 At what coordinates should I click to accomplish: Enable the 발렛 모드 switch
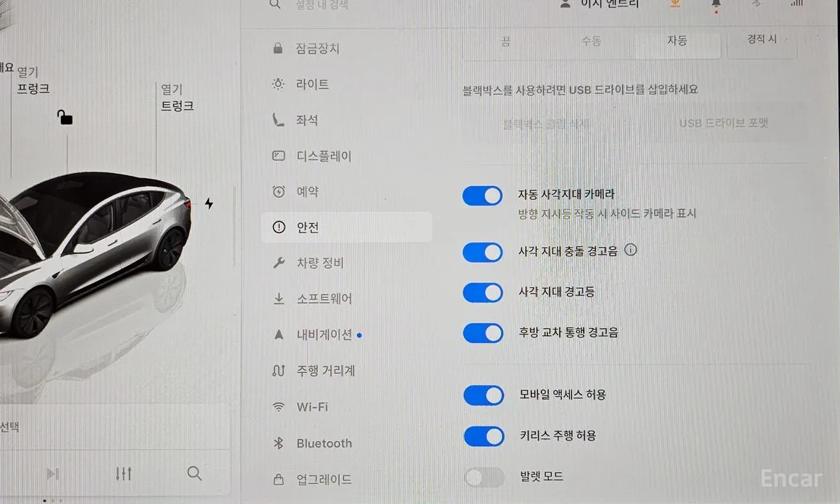click(484, 477)
